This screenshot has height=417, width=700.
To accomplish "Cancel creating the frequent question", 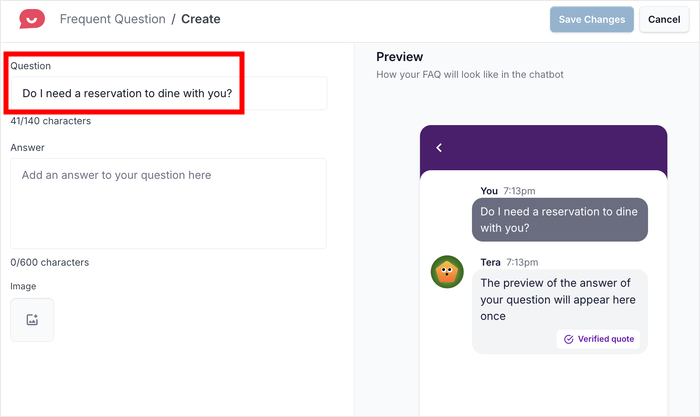I will [664, 19].
